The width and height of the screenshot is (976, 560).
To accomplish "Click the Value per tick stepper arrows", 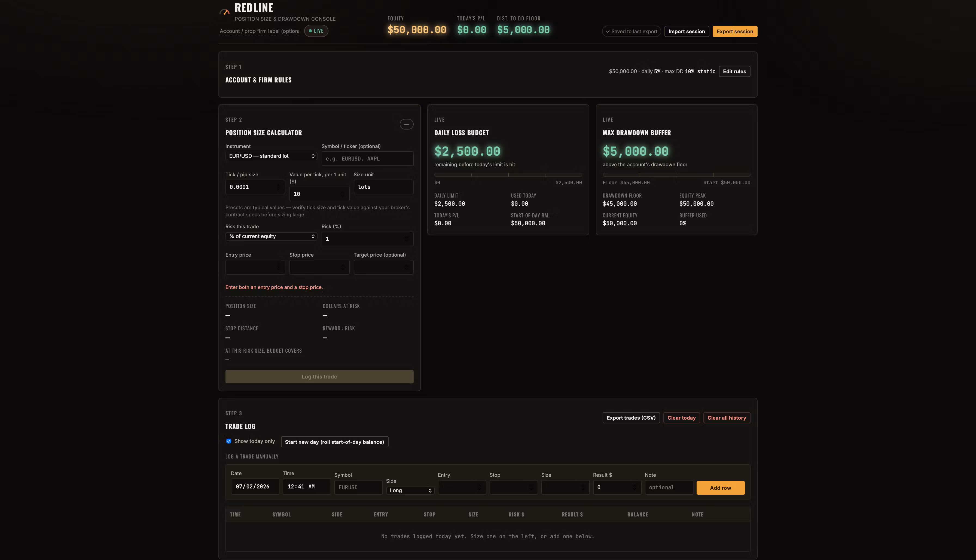I will [343, 194].
